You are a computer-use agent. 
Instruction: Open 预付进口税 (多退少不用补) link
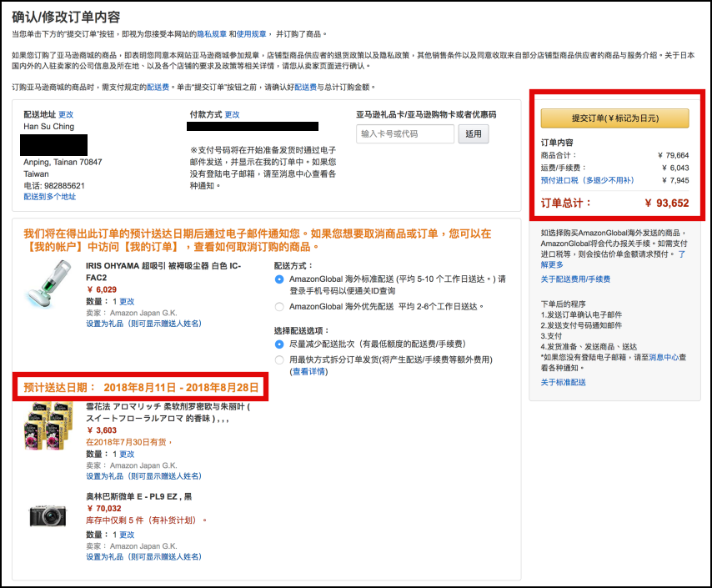[x=587, y=180]
